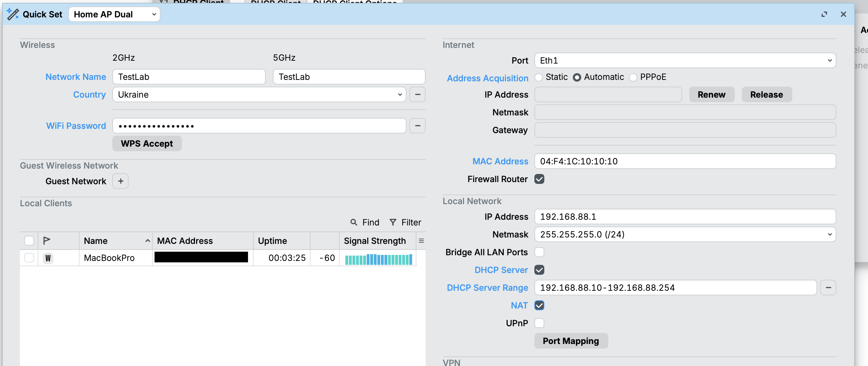The height and width of the screenshot is (366, 868).
Task: Toggle the Firewall Router checkbox
Action: click(x=539, y=179)
